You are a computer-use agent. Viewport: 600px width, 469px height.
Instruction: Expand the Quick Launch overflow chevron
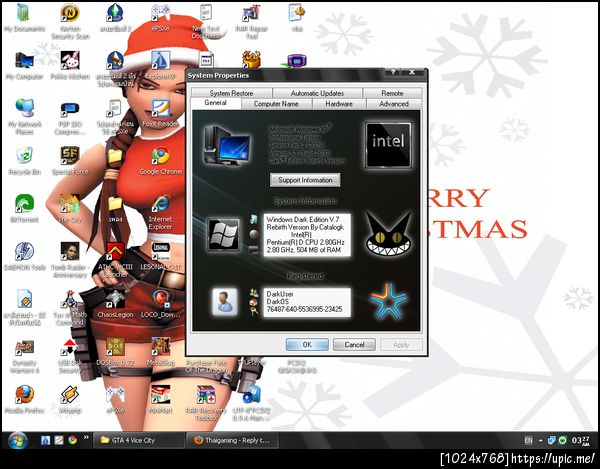click(86, 437)
